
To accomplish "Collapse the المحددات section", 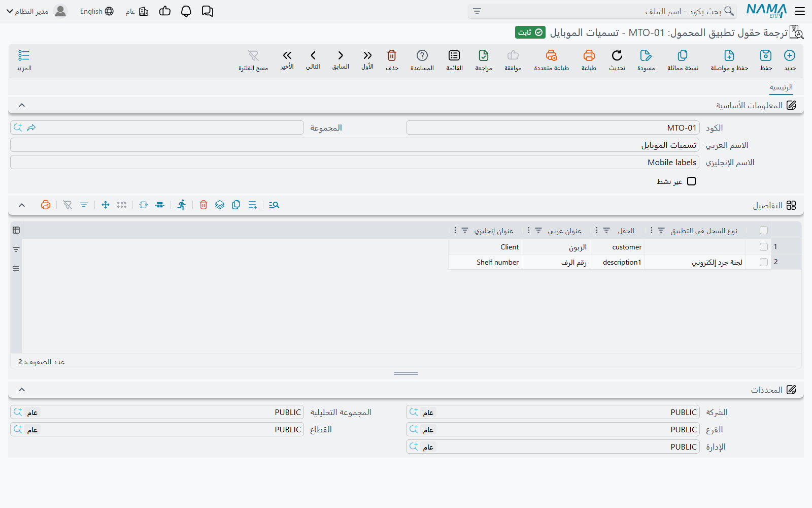I will coord(22,390).
